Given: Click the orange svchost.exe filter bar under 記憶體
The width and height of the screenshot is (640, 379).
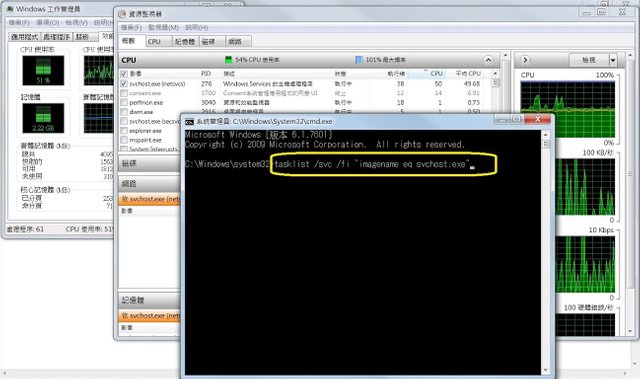Looking at the screenshot, I should pyautogui.click(x=149, y=316).
